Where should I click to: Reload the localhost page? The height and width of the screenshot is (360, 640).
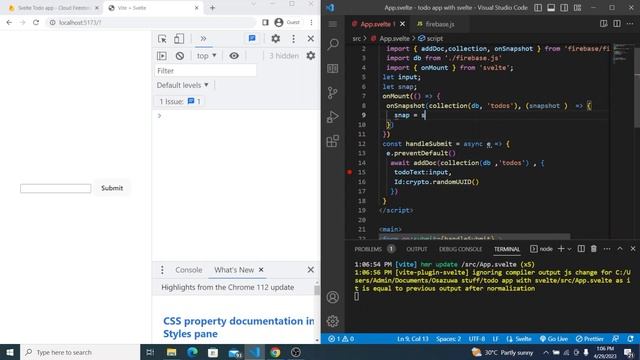pos(36,22)
